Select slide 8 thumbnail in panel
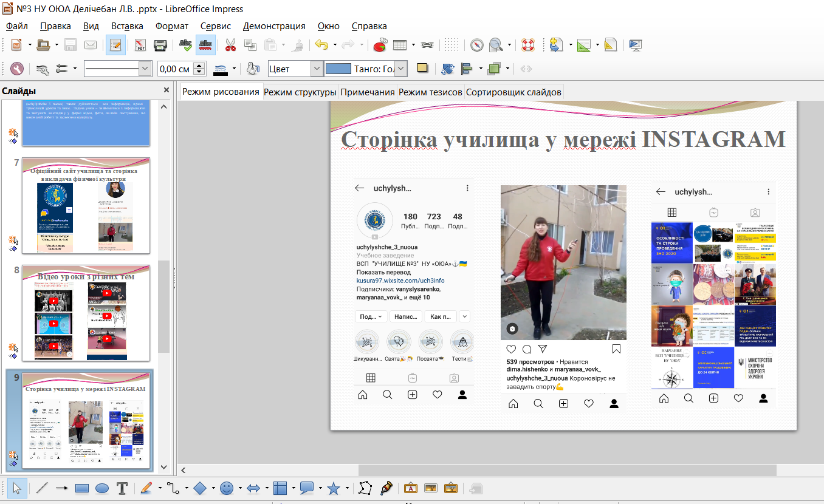Screen dimensions: 824x504 [x=86, y=313]
